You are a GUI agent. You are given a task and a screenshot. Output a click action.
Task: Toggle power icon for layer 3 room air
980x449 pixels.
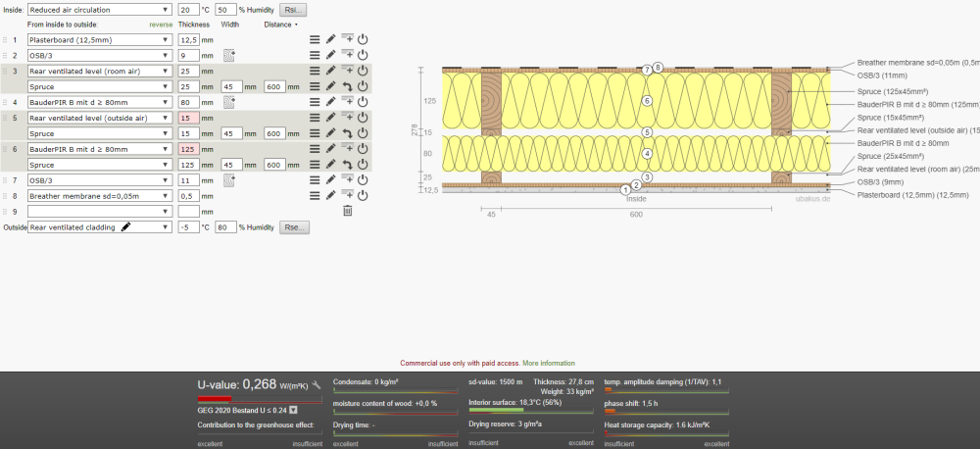[x=363, y=71]
